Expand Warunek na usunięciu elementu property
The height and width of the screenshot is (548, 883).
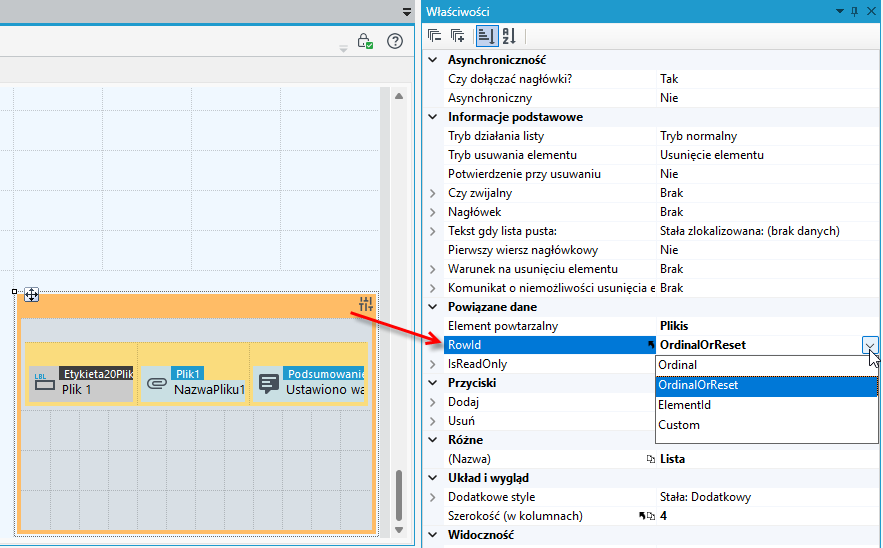pyautogui.click(x=432, y=269)
